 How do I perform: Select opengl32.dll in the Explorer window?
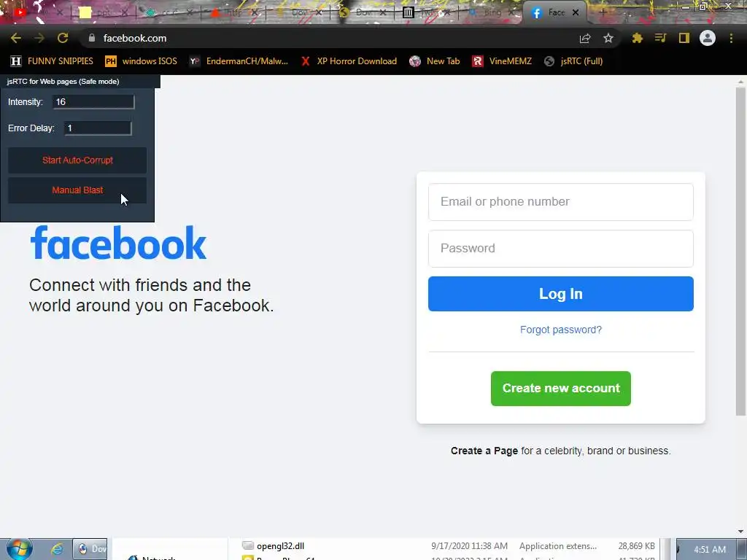(280, 545)
